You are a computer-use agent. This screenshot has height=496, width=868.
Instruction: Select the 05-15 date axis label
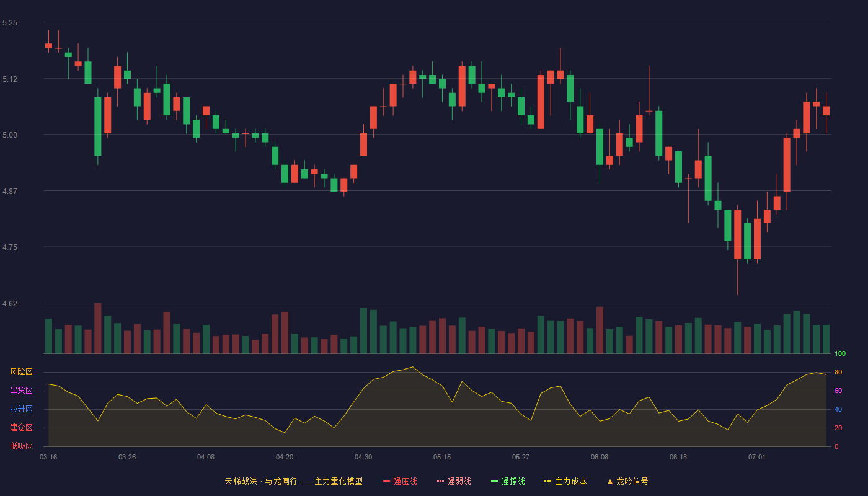(x=442, y=457)
